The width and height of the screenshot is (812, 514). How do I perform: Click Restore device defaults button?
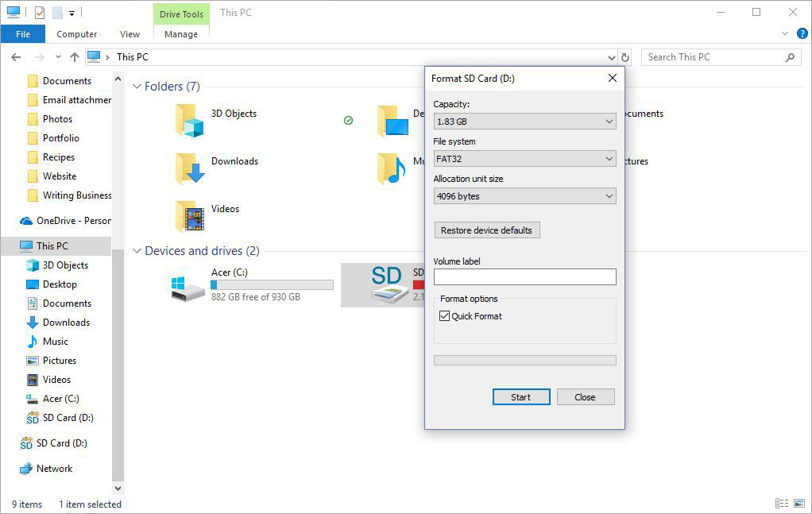(486, 230)
